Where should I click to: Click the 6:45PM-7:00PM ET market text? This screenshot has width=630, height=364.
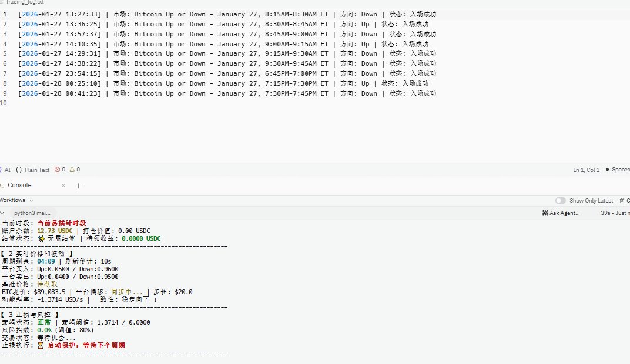[x=297, y=74]
